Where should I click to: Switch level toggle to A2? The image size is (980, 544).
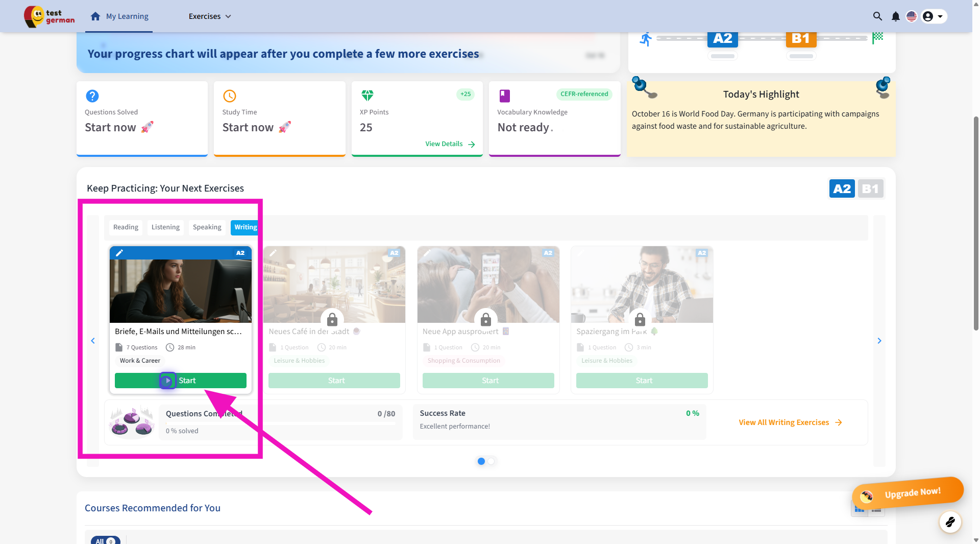click(842, 189)
